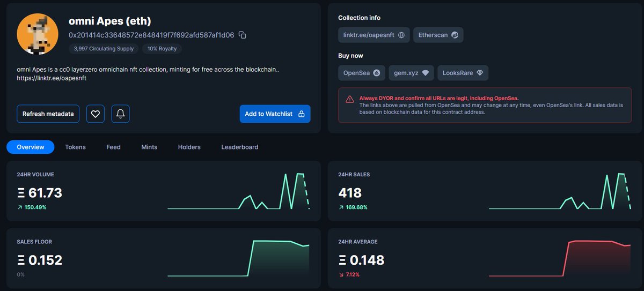Open the Holders tab
644x291 pixels.
pyautogui.click(x=189, y=147)
